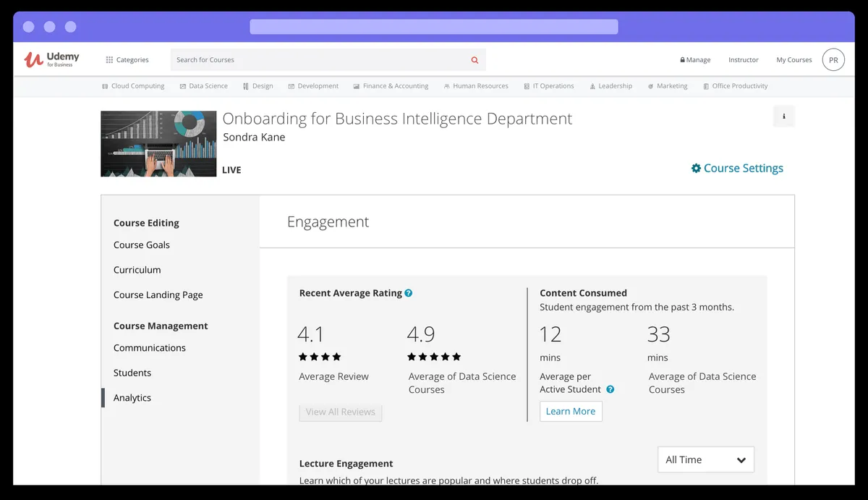The height and width of the screenshot is (500, 868).
Task: Click the View All Reviews button
Action: [x=340, y=412]
